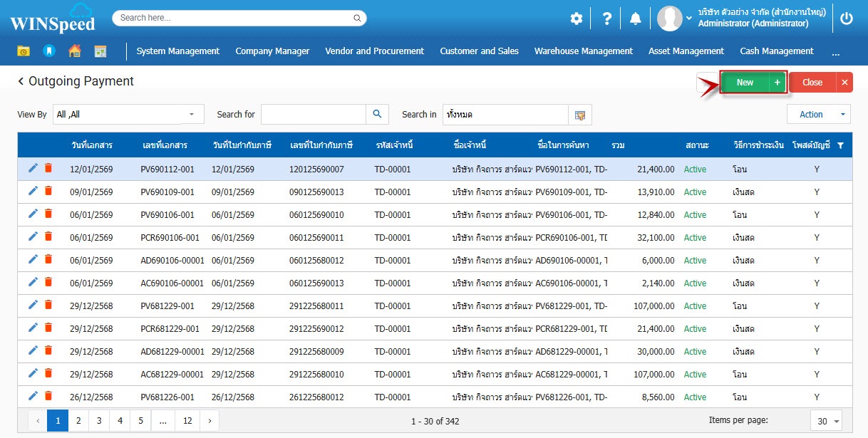
Task: Click the home icon in the navbar
Action: click(74, 51)
